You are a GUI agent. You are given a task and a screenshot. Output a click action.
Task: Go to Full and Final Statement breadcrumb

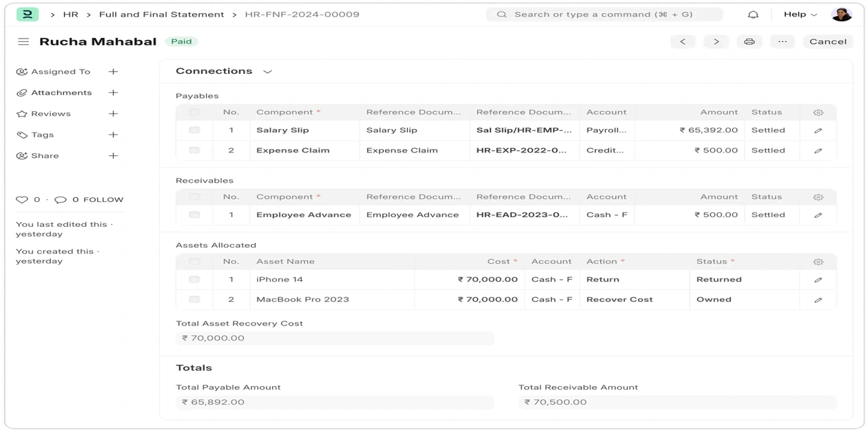pos(161,14)
